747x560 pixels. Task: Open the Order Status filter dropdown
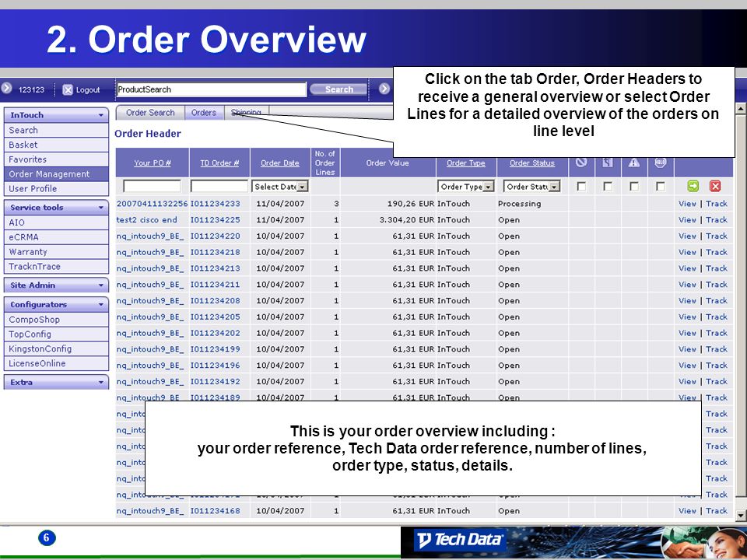pos(531,187)
